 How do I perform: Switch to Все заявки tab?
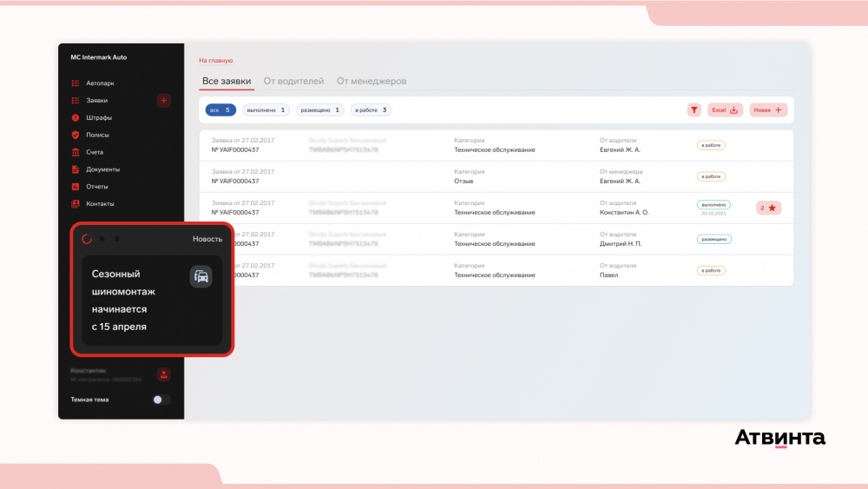point(227,81)
